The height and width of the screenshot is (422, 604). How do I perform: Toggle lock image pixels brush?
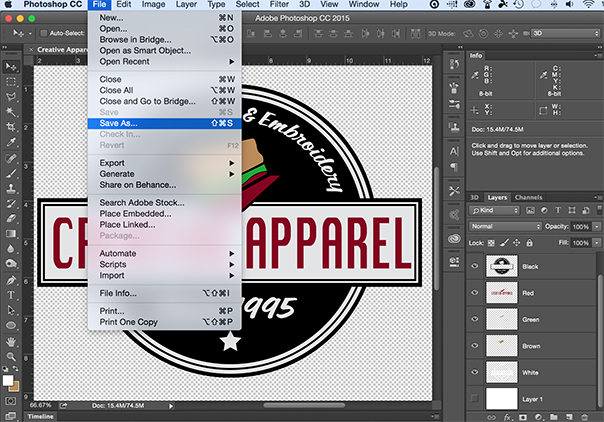tap(504, 243)
